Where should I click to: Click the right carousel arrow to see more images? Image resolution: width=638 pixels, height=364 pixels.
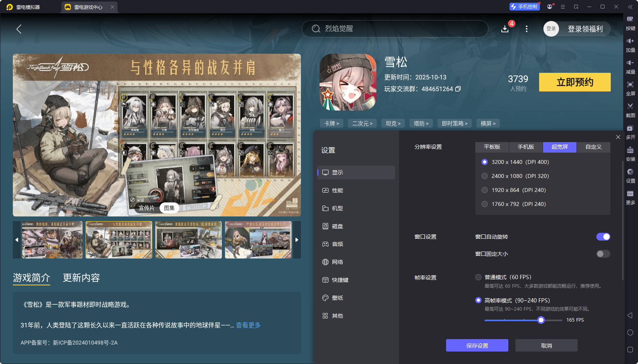click(x=297, y=240)
